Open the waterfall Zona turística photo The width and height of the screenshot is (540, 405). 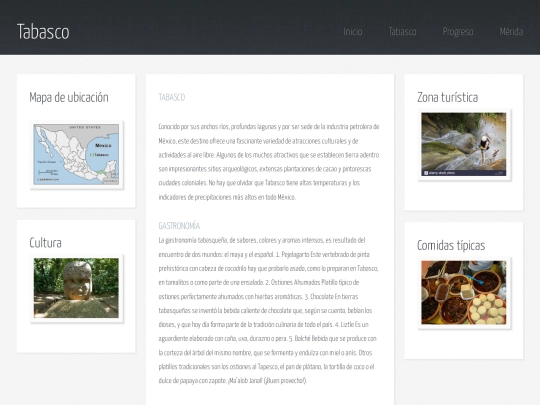pyautogui.click(x=464, y=145)
